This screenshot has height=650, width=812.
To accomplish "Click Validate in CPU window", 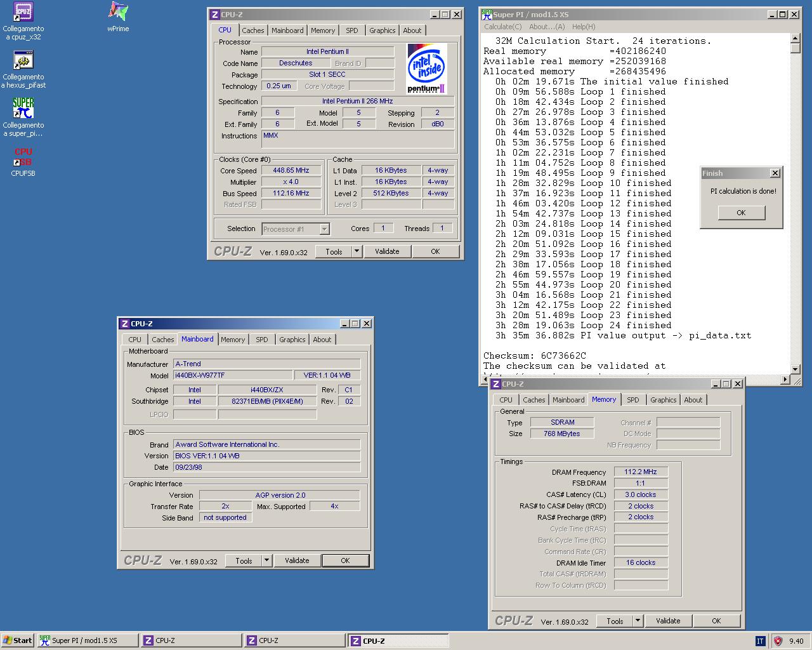I will point(387,251).
